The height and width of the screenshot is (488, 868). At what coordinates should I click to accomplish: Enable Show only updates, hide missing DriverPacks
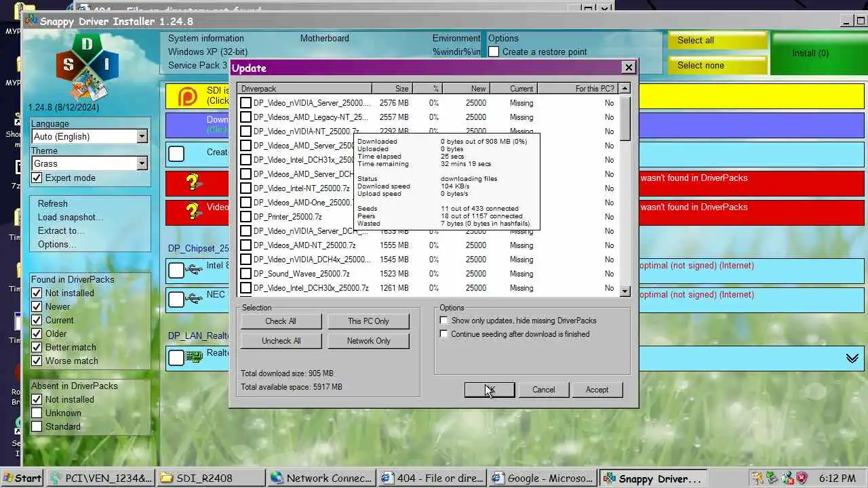point(444,321)
